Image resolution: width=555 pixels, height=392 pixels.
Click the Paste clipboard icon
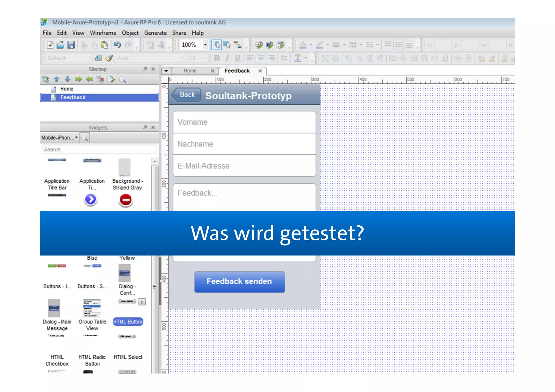point(105,45)
